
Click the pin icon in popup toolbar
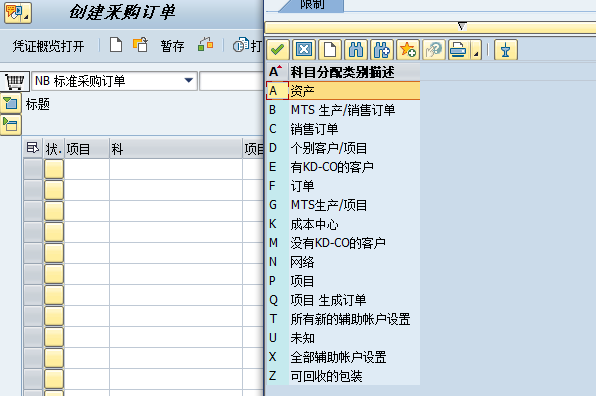506,50
